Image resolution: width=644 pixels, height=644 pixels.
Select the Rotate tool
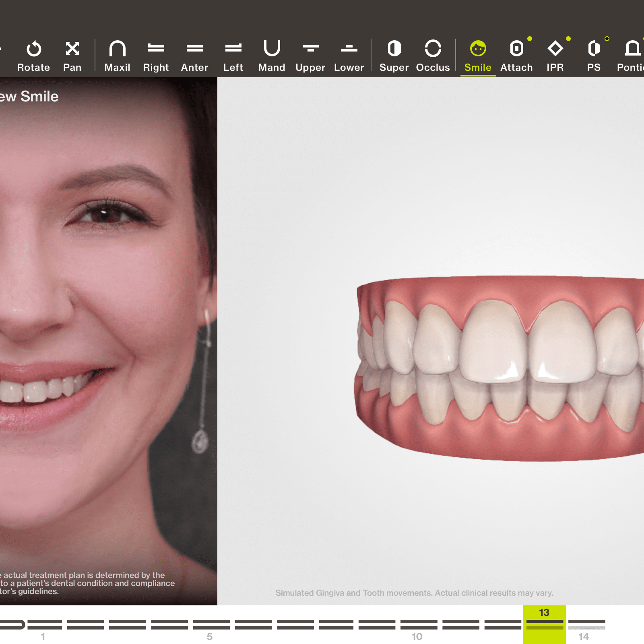tap(33, 56)
